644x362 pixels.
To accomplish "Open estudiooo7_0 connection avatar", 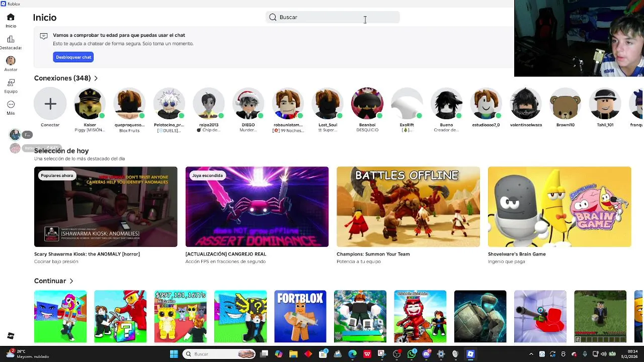I will point(486,104).
